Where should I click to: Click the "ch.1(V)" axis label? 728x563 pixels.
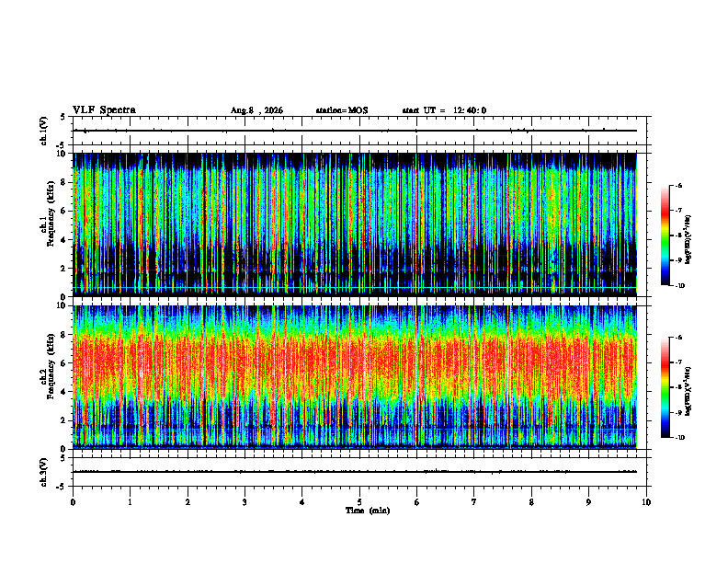pyautogui.click(x=44, y=131)
